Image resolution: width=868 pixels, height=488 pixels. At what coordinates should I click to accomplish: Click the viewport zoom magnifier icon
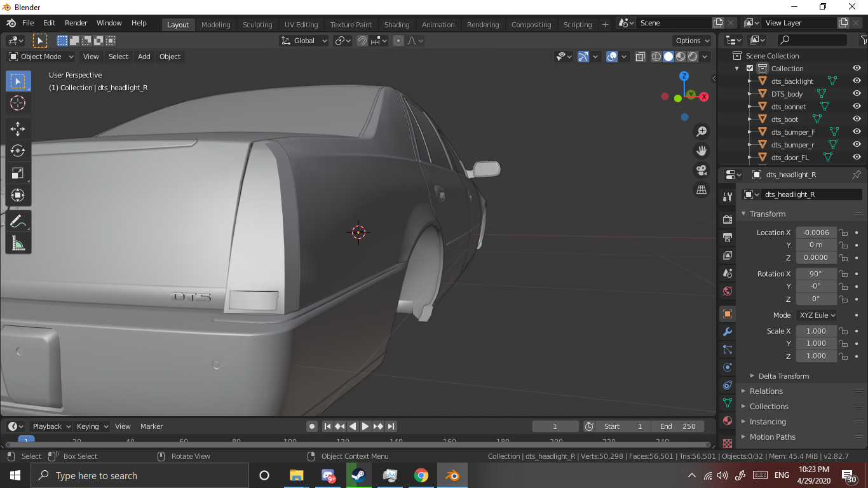click(x=702, y=132)
